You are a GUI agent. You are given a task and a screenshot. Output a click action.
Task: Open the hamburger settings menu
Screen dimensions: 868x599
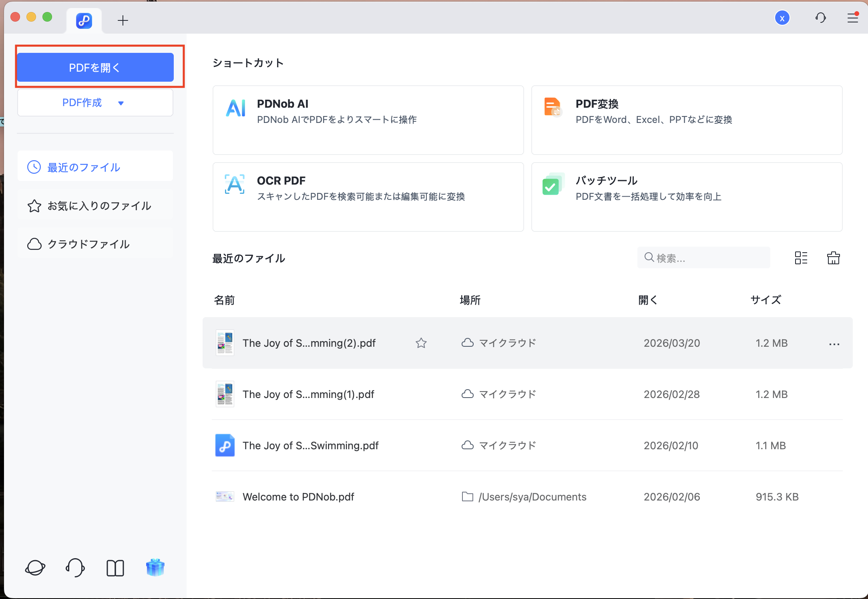pos(853,18)
